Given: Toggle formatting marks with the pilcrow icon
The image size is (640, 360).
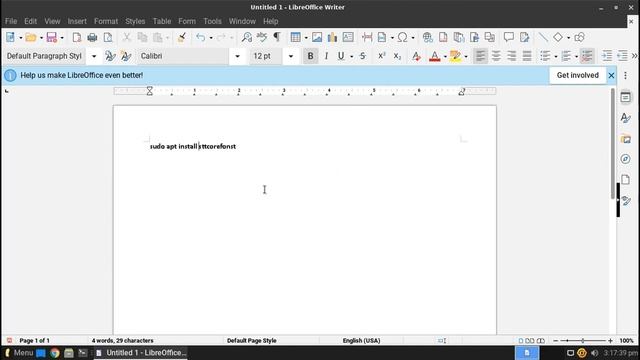Looking at the screenshot, I should pos(277,38).
